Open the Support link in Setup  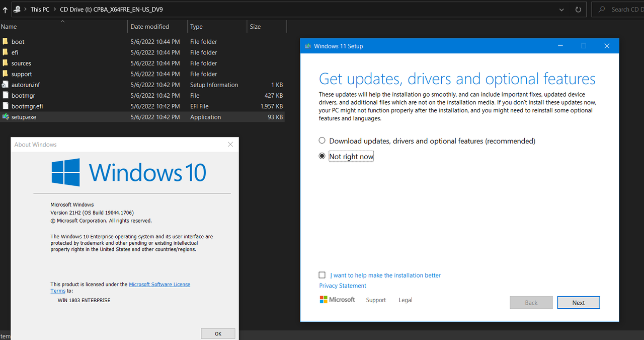[376, 300]
